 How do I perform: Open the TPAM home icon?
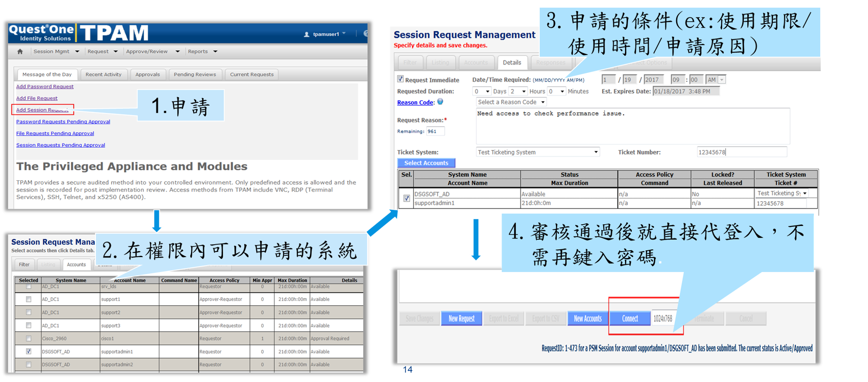20,51
